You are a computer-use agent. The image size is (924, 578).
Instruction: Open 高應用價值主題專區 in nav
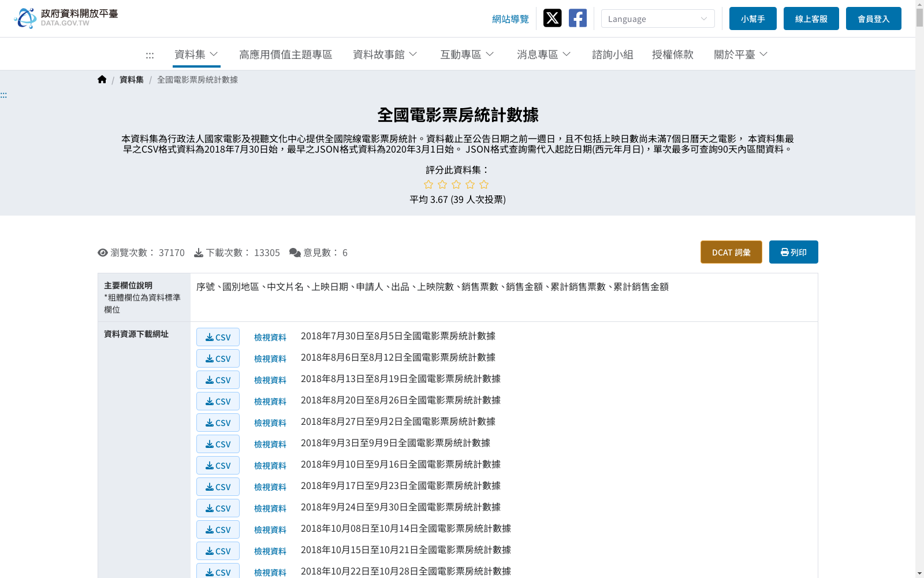285,54
